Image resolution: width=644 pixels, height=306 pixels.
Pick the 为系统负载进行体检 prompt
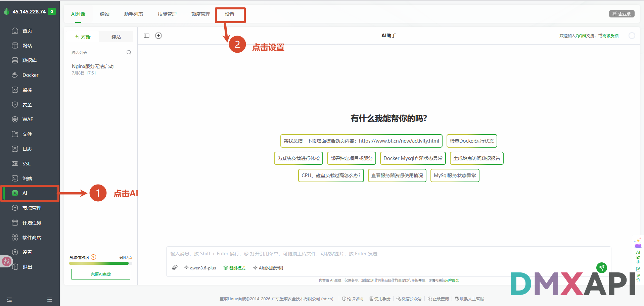pyautogui.click(x=298, y=158)
